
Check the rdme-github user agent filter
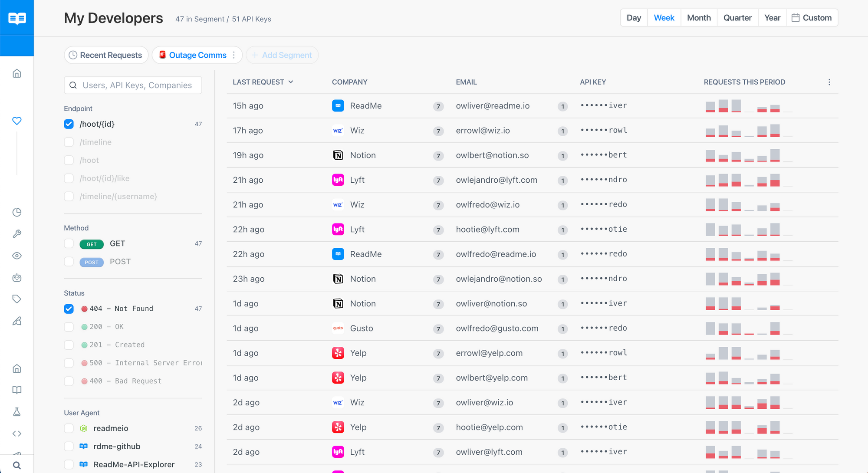pos(69,447)
